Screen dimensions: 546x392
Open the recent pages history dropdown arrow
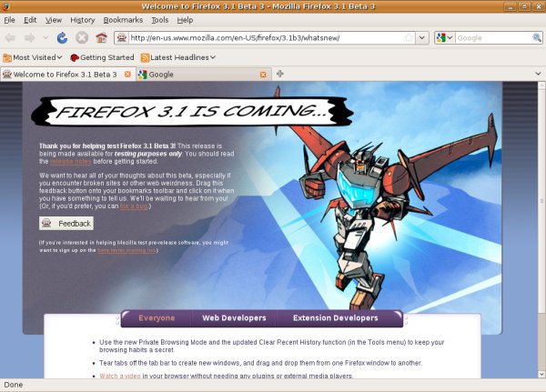[x=45, y=37]
